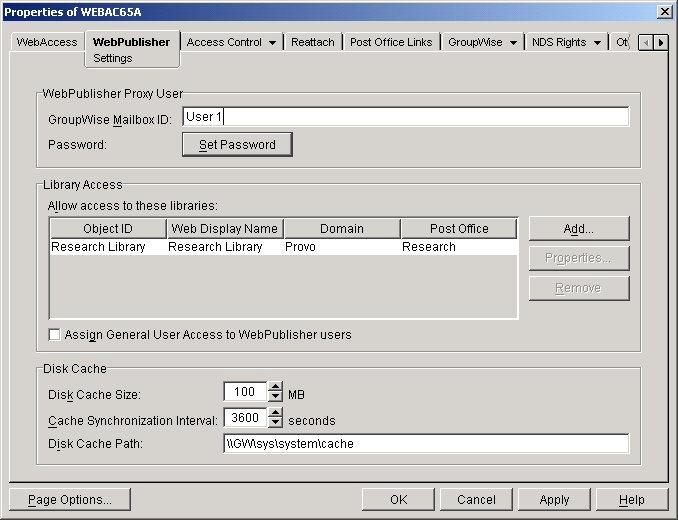
Task: Click the Cancel button
Action: tap(476, 500)
